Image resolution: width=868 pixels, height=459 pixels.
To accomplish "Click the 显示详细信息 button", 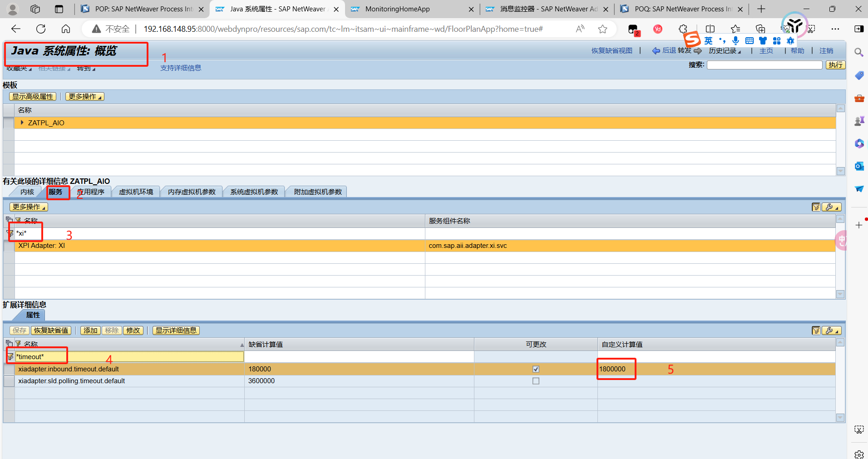I will point(176,331).
